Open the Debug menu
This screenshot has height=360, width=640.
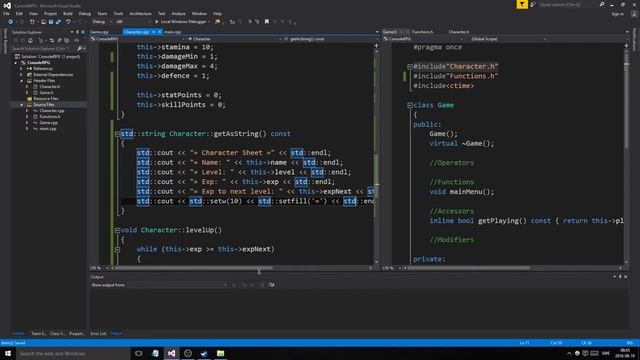pyautogui.click(x=84, y=13)
